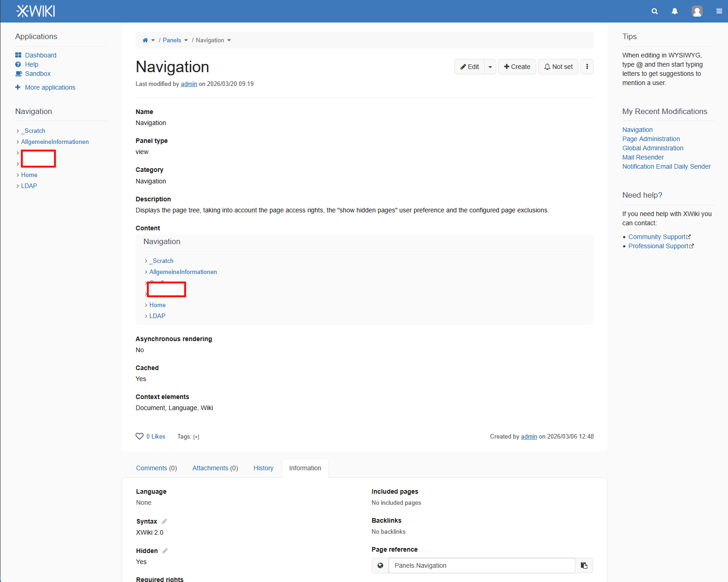728x582 pixels.
Task: Click the heart icon to like page
Action: click(139, 436)
